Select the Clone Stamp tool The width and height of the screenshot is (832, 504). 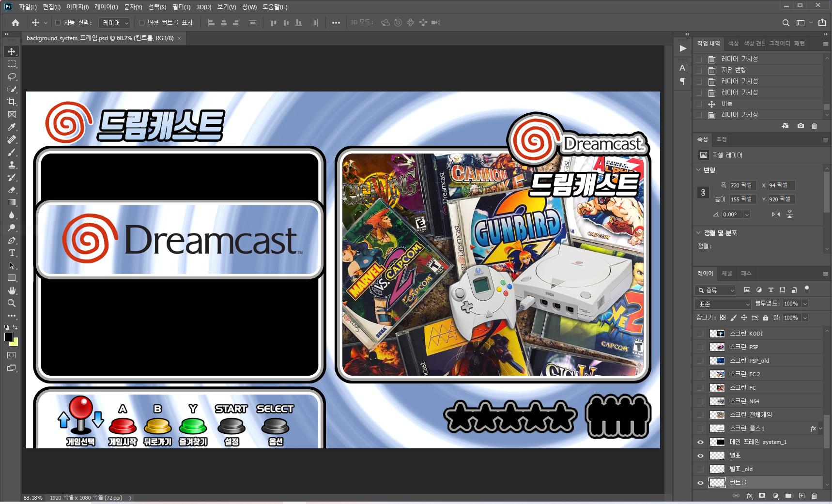(x=12, y=165)
